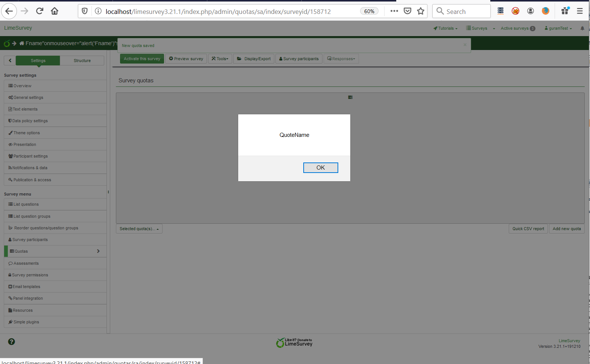Open the guramTest user menu
Screen dimensions: 590x364
tap(558, 28)
